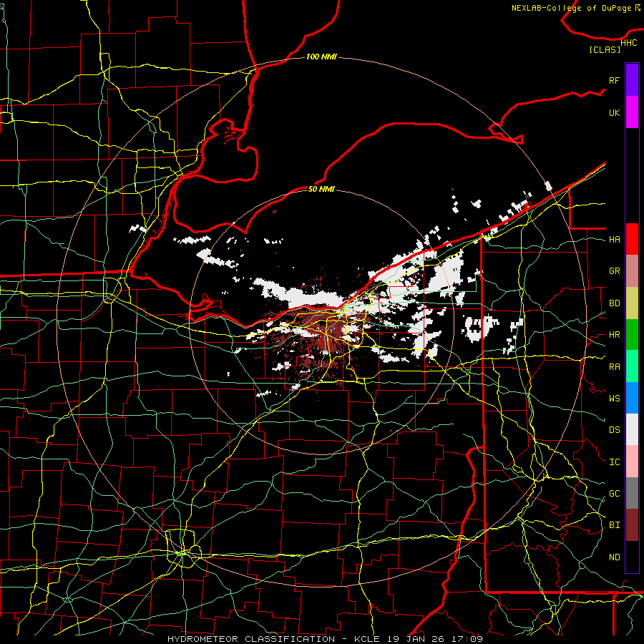Click the [CLAS] units label

click(x=605, y=49)
